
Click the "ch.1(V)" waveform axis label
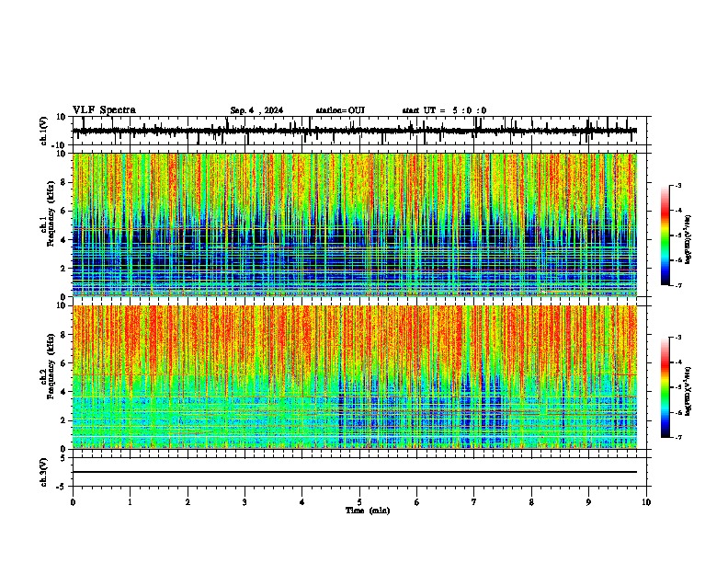pos(44,131)
